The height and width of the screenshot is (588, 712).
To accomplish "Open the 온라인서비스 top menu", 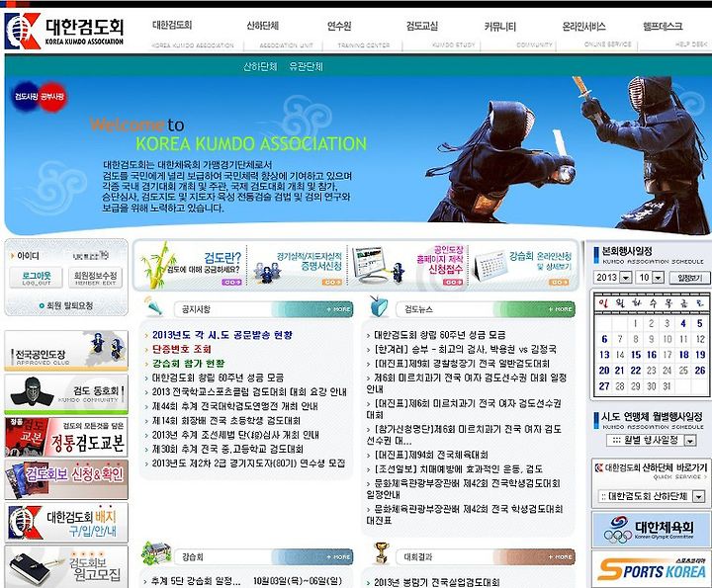I will 584,27.
